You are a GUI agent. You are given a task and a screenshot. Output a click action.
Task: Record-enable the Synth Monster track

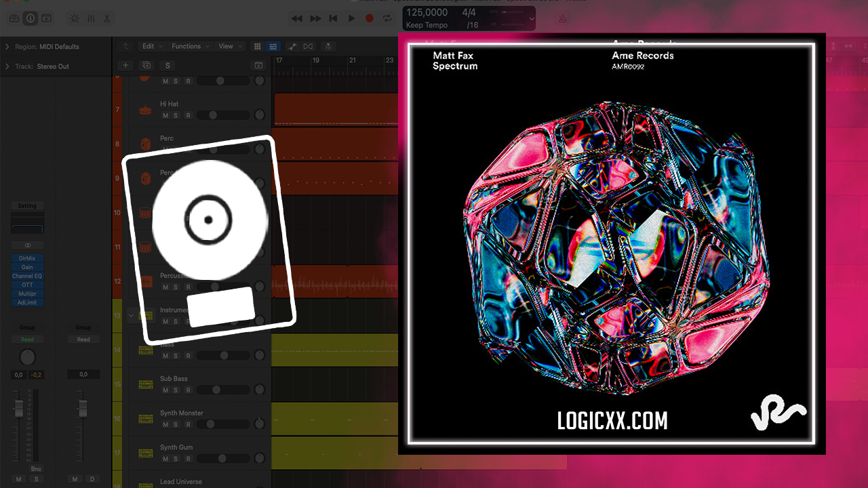[x=188, y=424]
